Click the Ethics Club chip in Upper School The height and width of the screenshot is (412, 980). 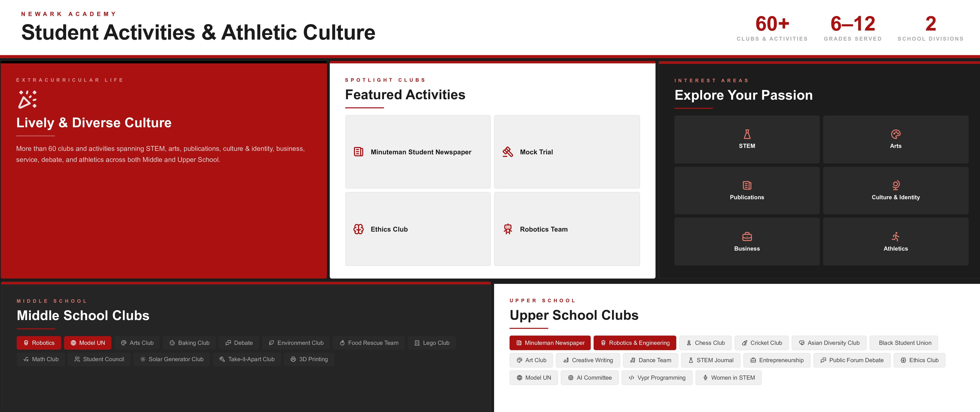919,360
